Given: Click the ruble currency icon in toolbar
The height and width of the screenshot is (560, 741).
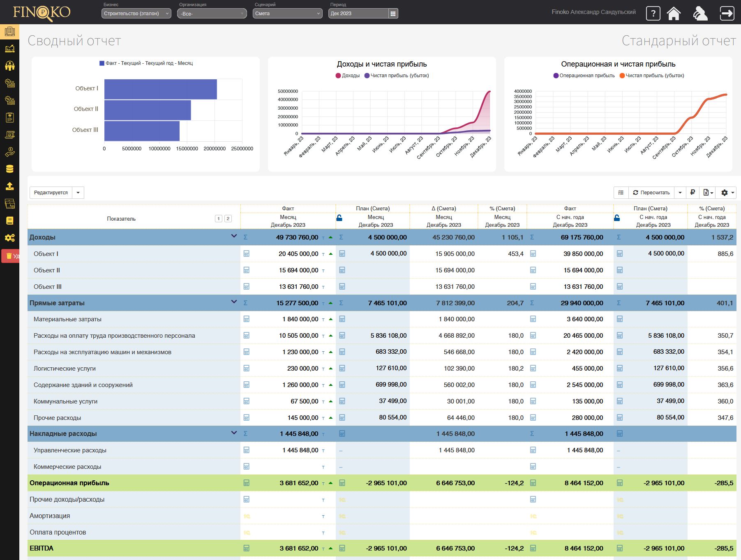Looking at the screenshot, I should coord(693,192).
